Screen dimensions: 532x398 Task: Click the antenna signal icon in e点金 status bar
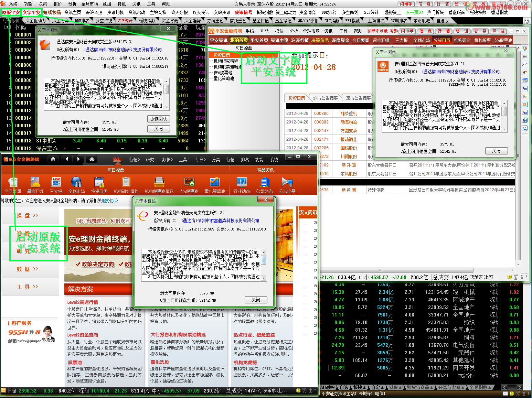(304, 390)
